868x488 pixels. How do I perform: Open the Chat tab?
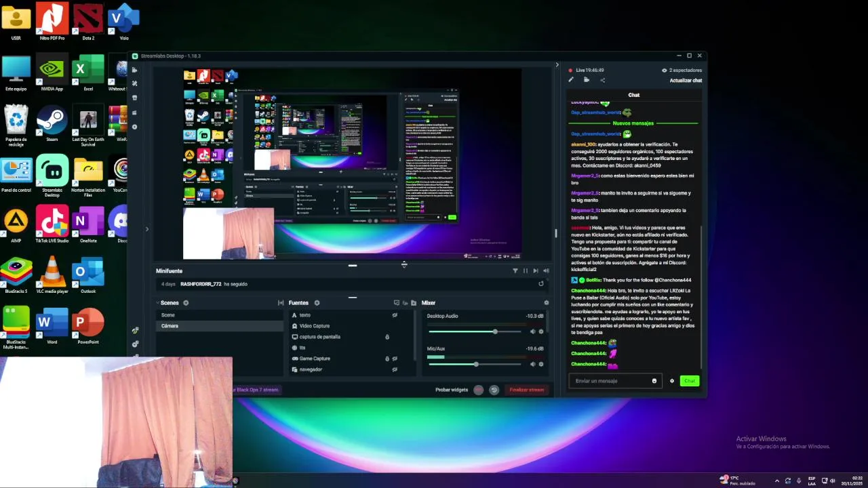633,95
